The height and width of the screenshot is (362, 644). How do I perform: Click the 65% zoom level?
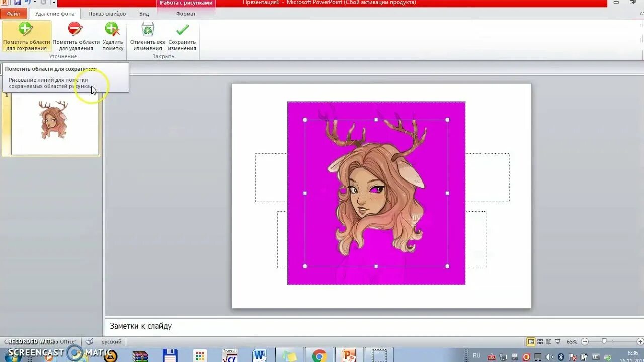coord(572,342)
